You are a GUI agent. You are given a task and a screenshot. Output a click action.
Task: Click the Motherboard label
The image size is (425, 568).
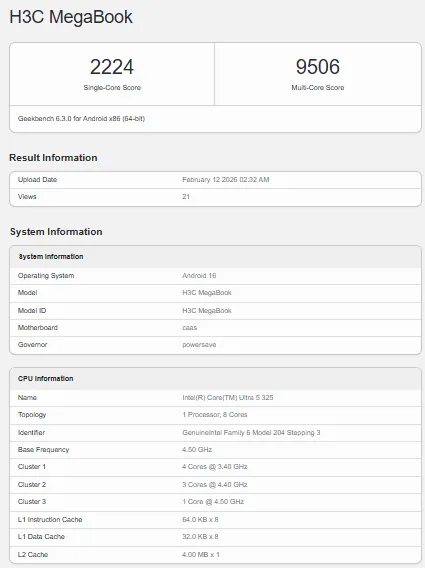click(38, 327)
